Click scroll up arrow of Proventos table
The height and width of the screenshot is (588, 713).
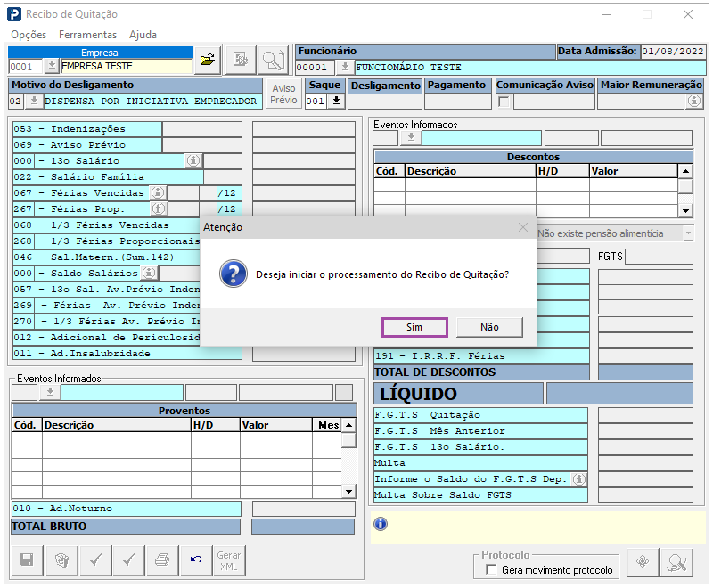[348, 425]
